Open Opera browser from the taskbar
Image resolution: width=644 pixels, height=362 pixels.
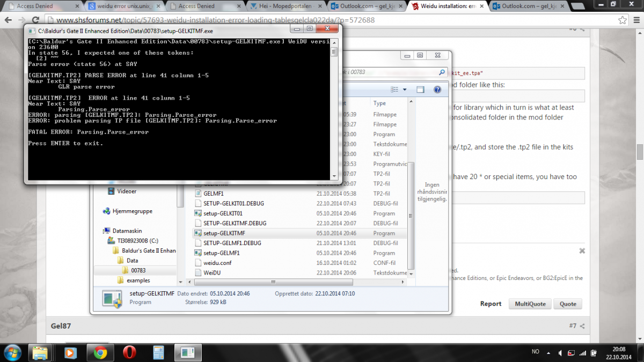[x=129, y=353]
